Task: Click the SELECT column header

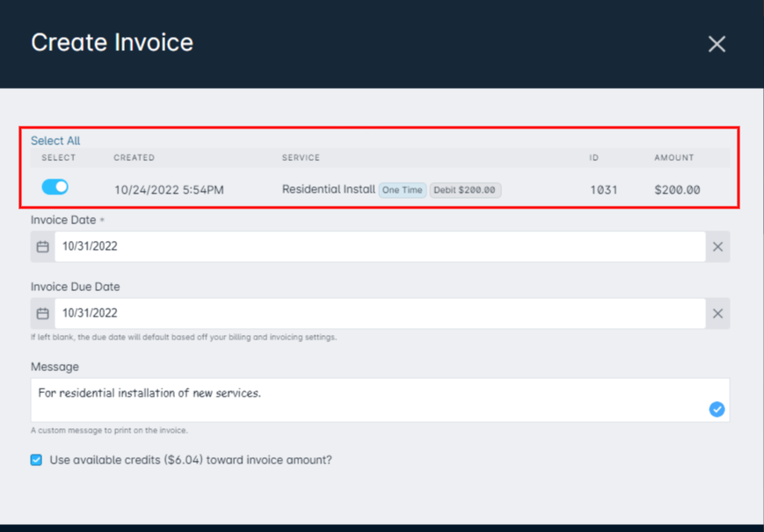Action: pyautogui.click(x=59, y=158)
